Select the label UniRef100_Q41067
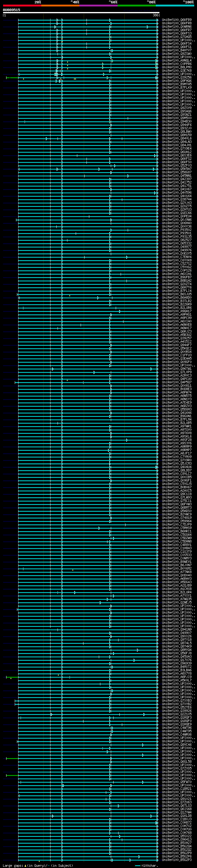This screenshot has width=197, height=868. point(177,189)
